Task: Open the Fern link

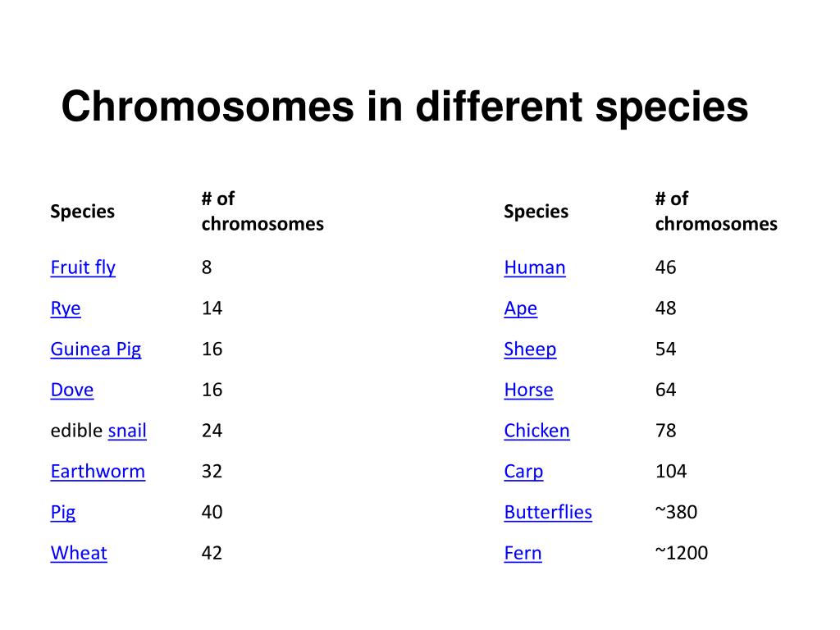Action: 523,553
